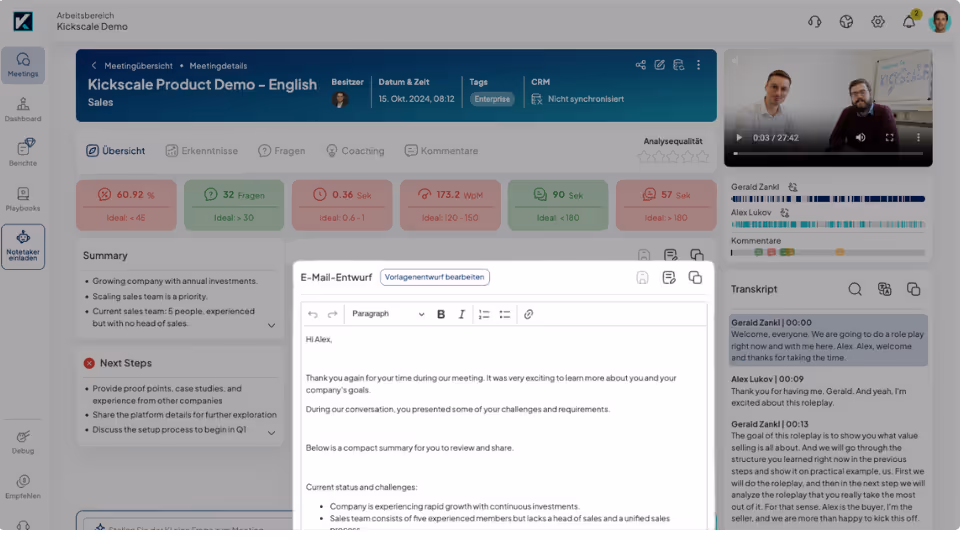Screen dimensions: 960x540
Task: Click Alex Lukov speaker timeline
Action: pos(828,225)
